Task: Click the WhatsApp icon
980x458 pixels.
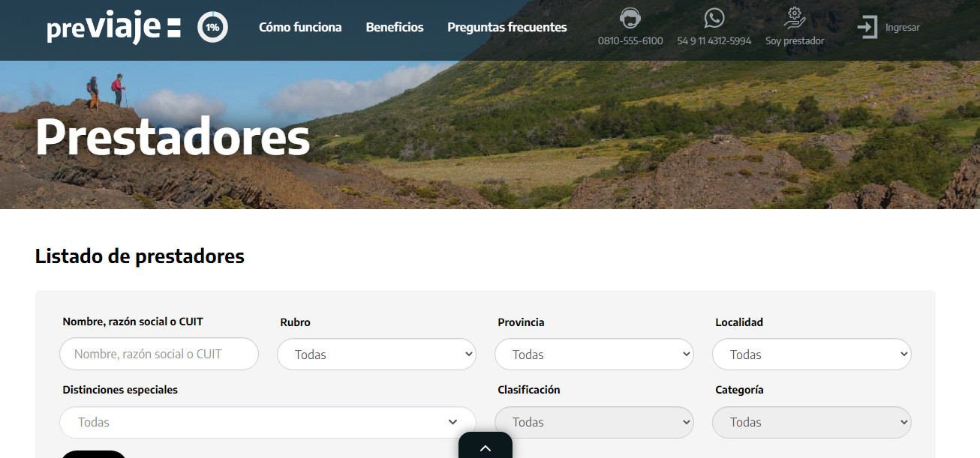Action: (714, 18)
